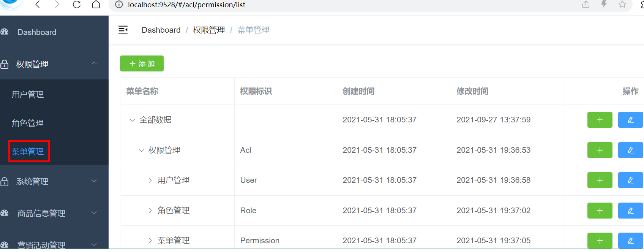Click the browser share icon
Image resolution: width=644 pixels, height=252 pixels.
tap(586, 5)
